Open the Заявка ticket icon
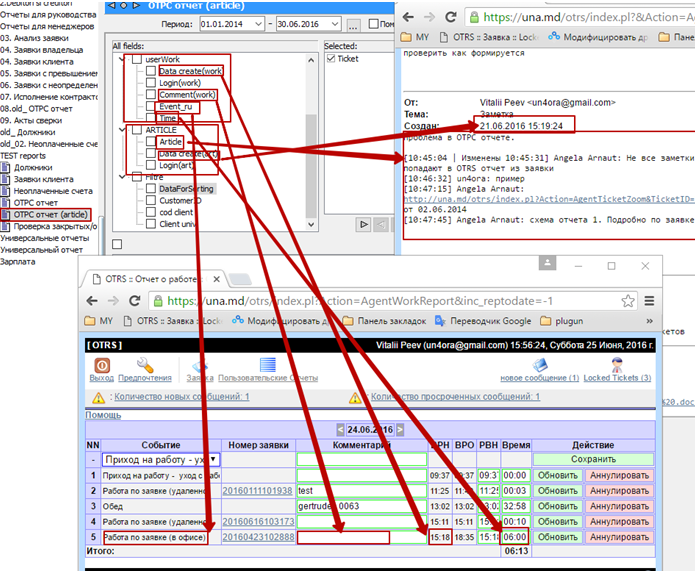Viewport: 695px width, 571px height. tap(199, 366)
